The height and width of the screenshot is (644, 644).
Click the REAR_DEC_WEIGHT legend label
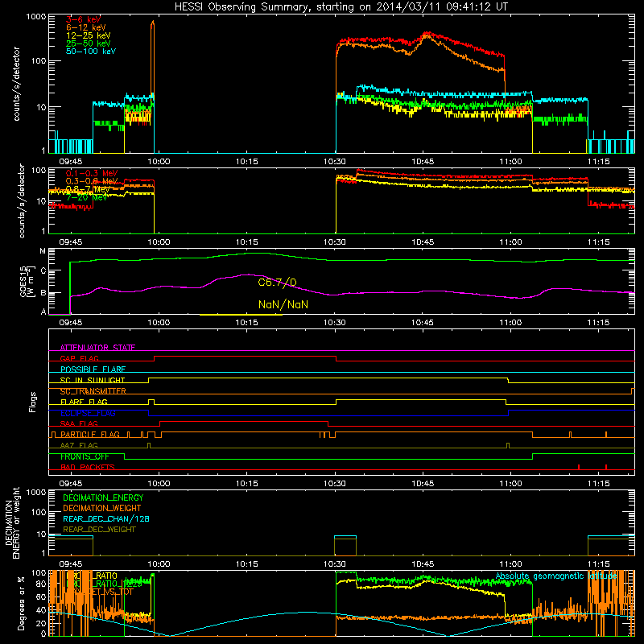pos(99,530)
